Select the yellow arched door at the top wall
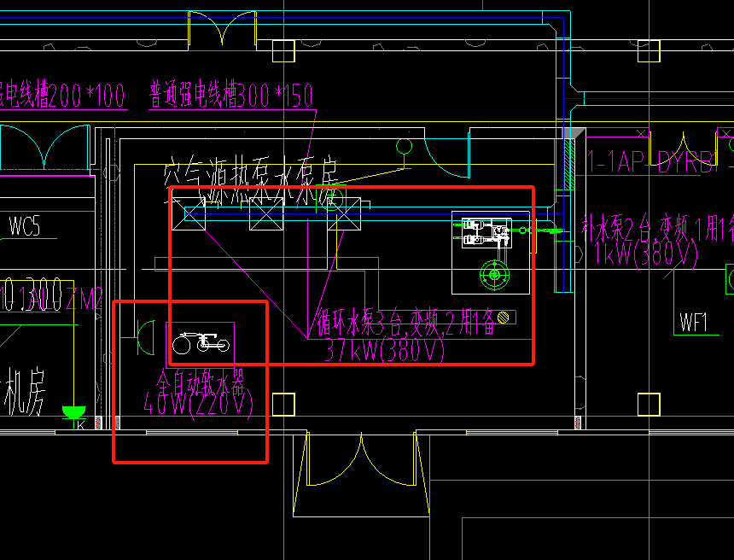734x560 pixels. 223,28
